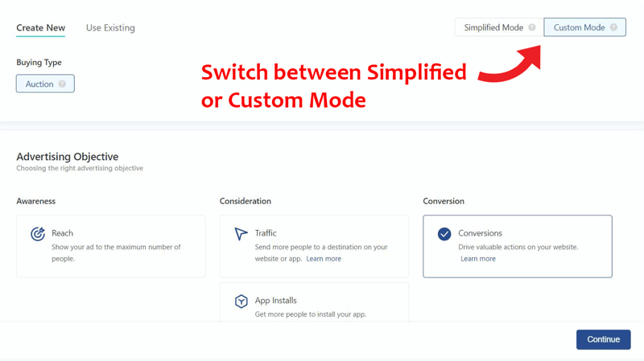Choose the App Installs objective card
Screen dimensions: 644x361
coord(314,302)
